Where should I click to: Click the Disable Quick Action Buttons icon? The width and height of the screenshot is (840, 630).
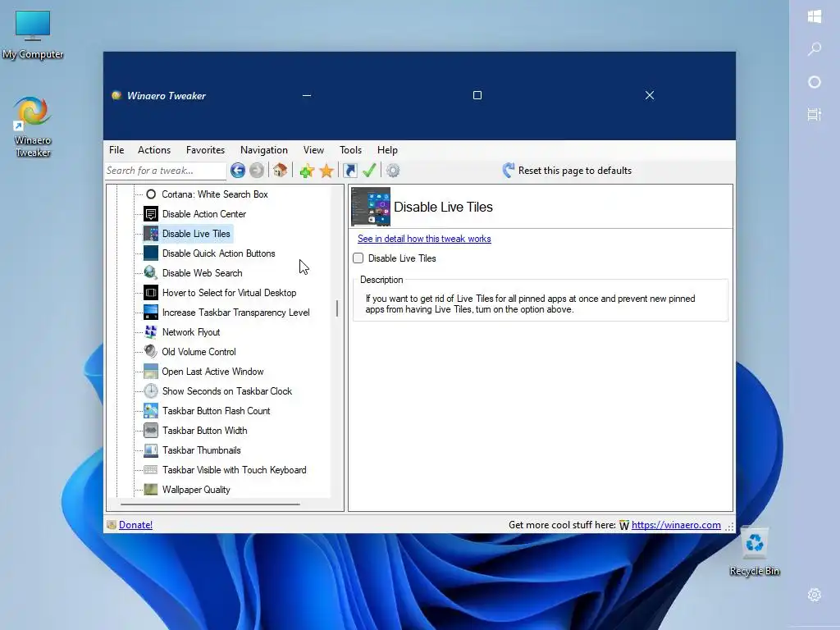[x=151, y=253]
